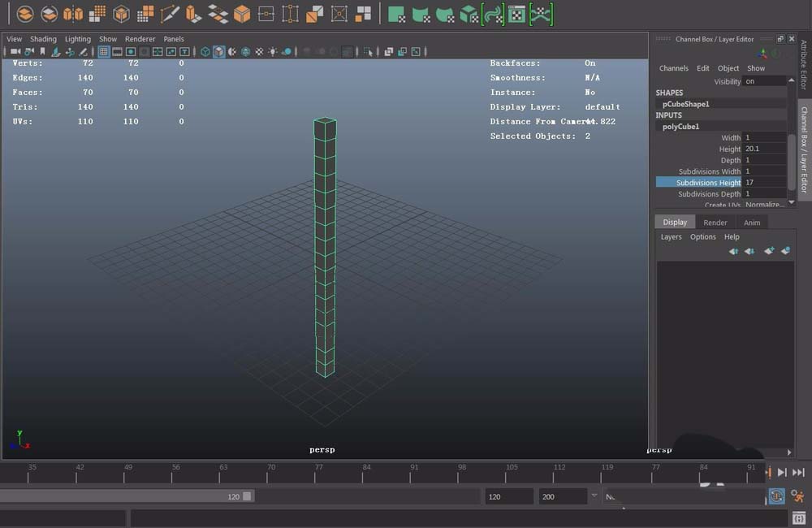Click the playback end time field 120
This screenshot has height=528, width=812.
[509, 496]
